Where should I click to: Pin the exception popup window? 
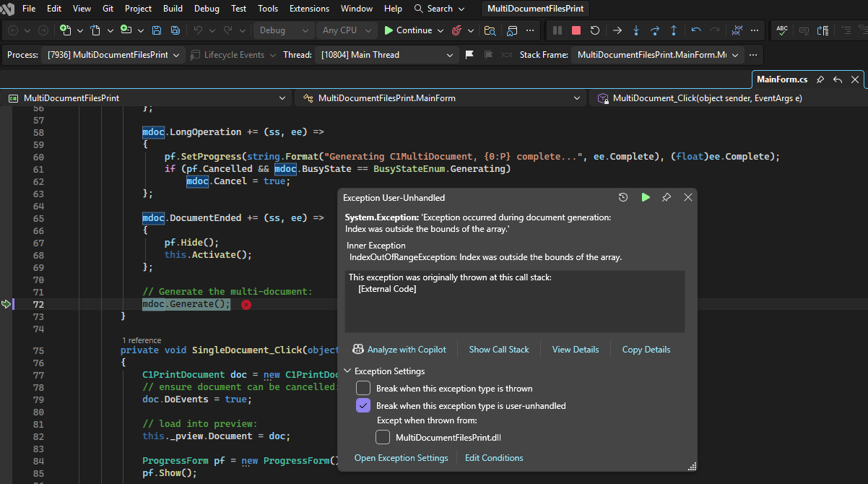pyautogui.click(x=667, y=197)
